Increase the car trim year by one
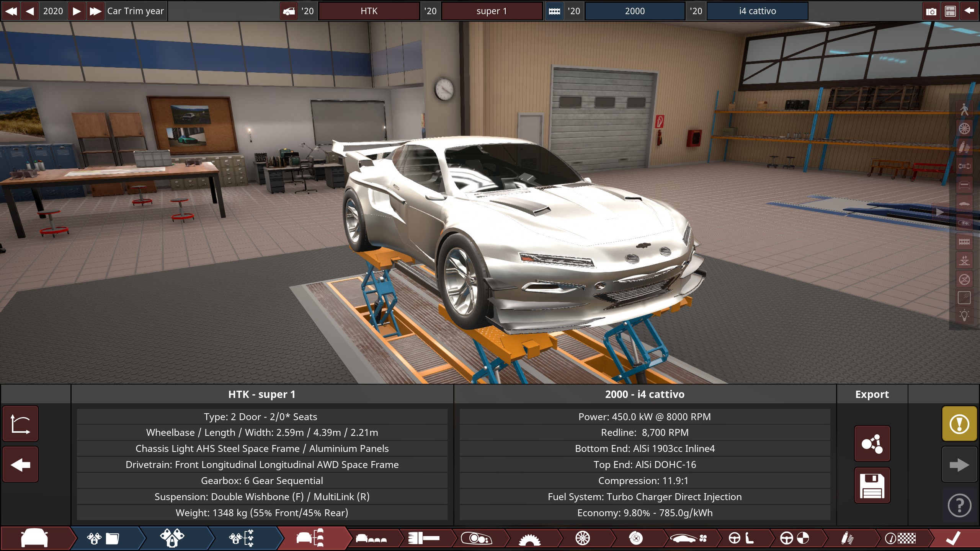The height and width of the screenshot is (551, 980). click(77, 11)
